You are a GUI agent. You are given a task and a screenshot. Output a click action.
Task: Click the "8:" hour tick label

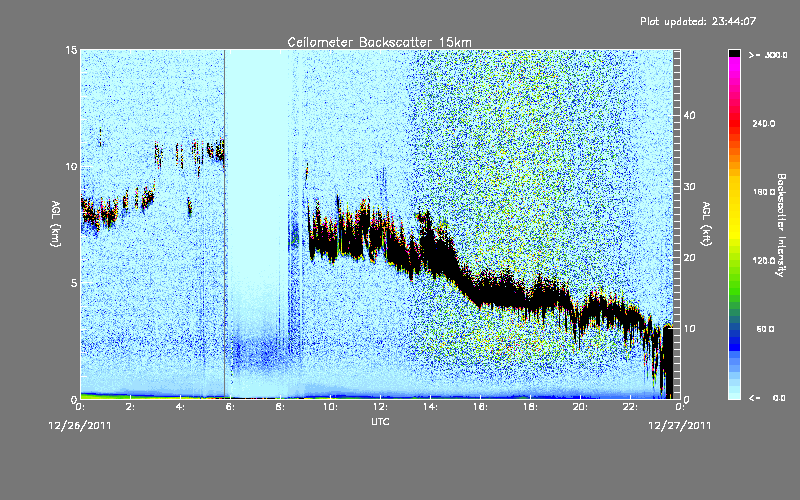280,407
